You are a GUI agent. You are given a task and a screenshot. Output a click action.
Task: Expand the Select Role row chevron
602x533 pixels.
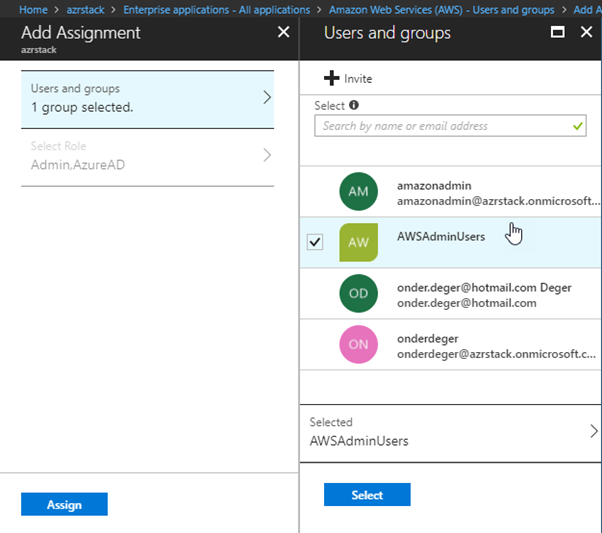267,155
